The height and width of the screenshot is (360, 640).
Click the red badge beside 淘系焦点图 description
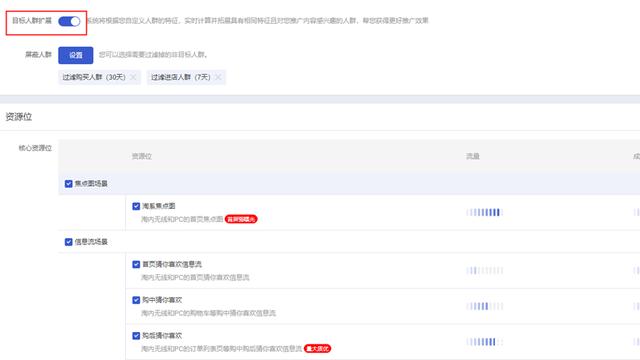point(241,219)
